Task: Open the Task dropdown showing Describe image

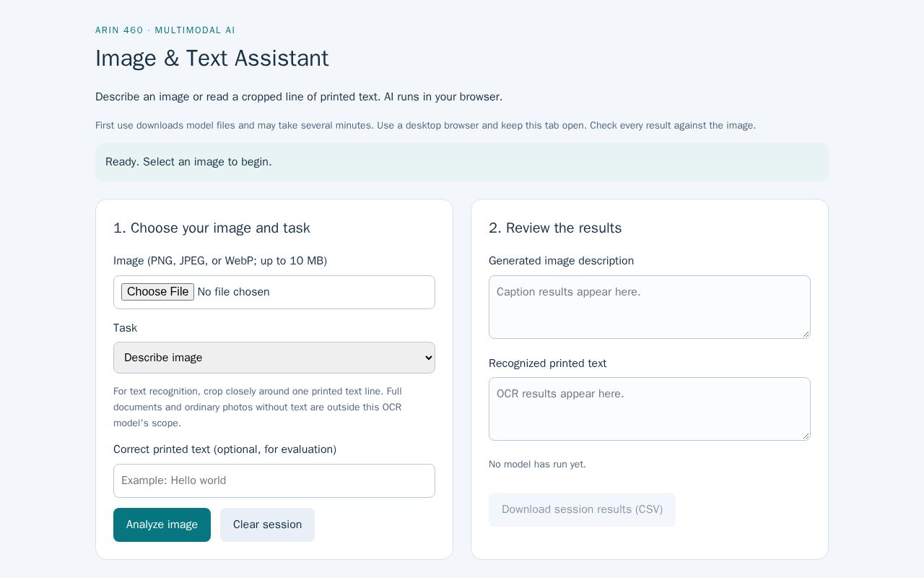Action: pyautogui.click(x=274, y=358)
